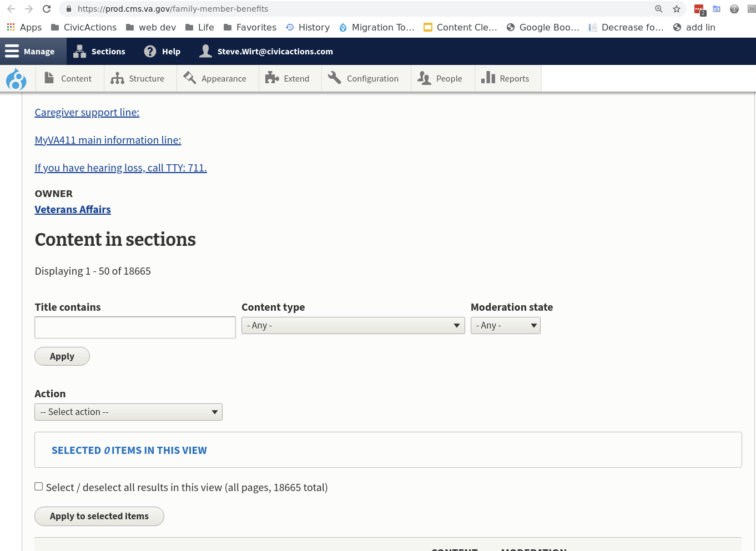Follow the hearing loss TTY: 711 link

[x=121, y=168]
